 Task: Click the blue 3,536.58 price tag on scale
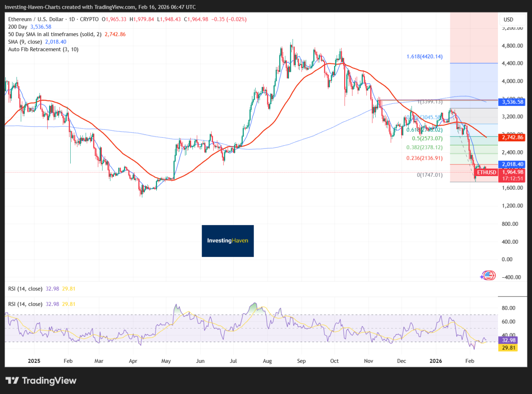[511, 102]
